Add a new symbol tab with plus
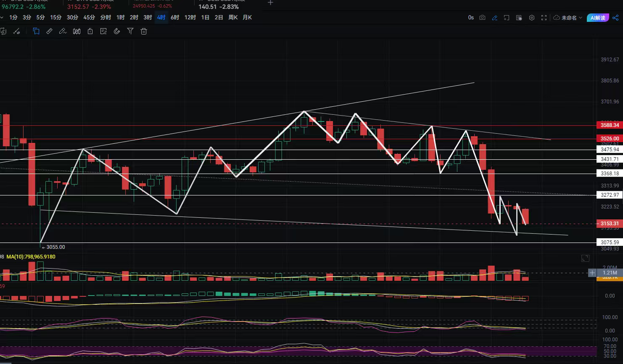 point(270,3)
